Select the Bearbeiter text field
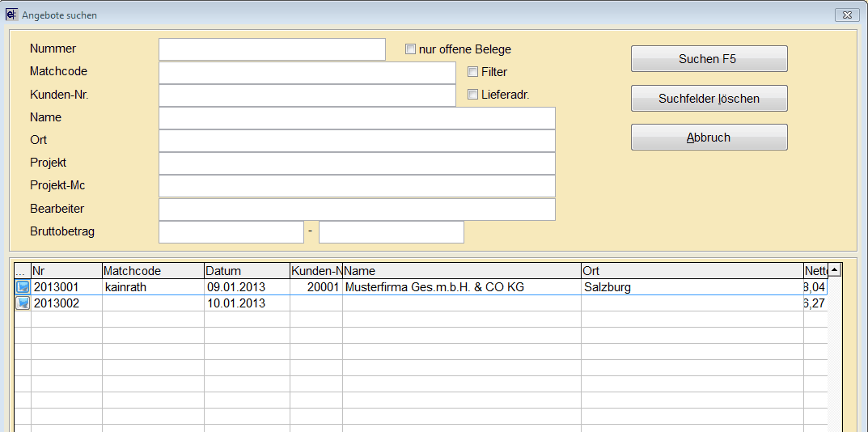 pos(357,209)
